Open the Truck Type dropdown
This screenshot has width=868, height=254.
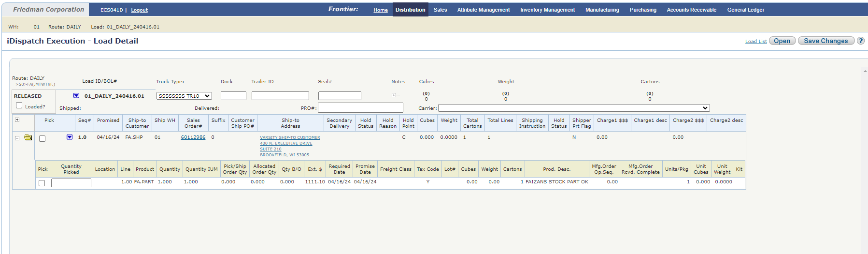[x=184, y=96]
